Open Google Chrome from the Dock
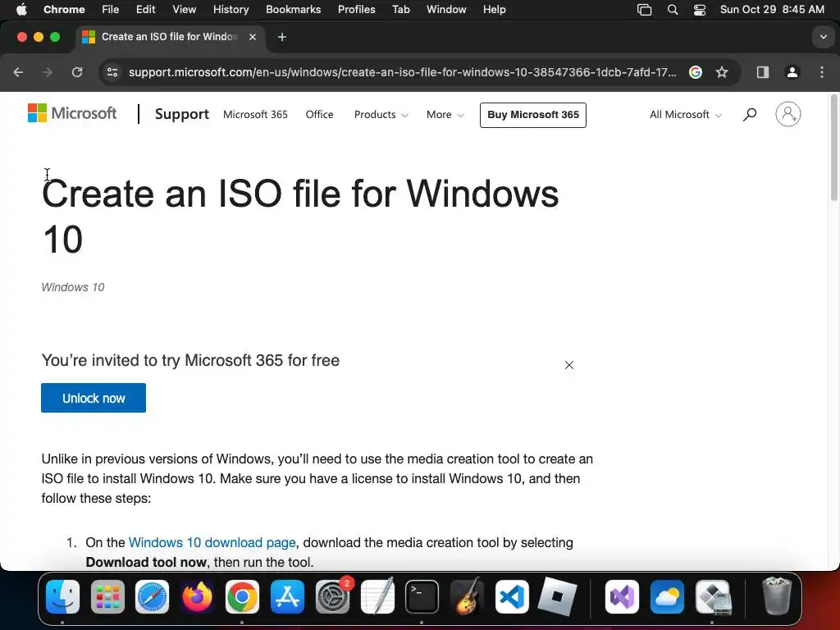 [x=242, y=597]
